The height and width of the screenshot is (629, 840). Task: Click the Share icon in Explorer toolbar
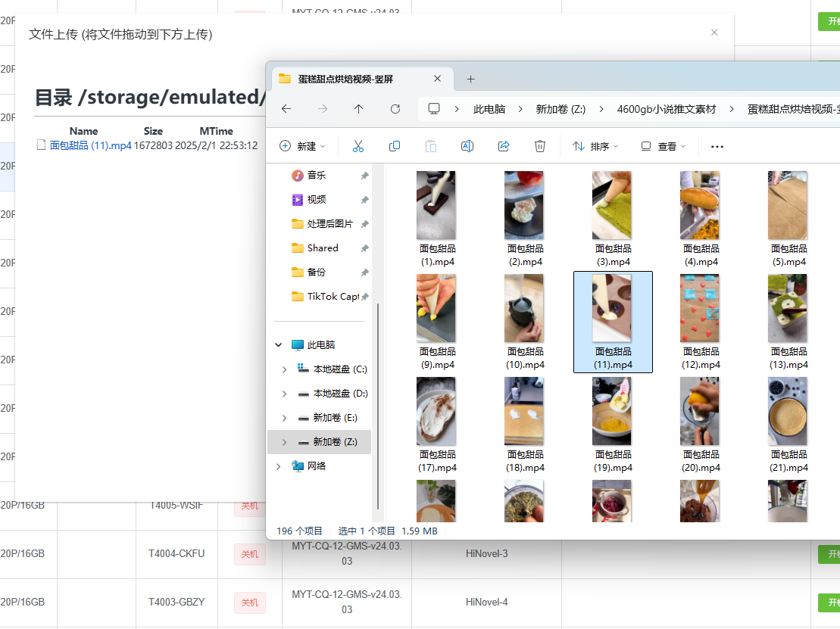[504, 146]
